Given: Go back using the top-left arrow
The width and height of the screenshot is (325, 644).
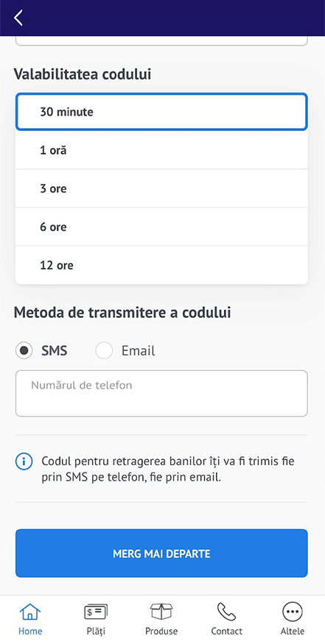Looking at the screenshot, I should point(18,18).
